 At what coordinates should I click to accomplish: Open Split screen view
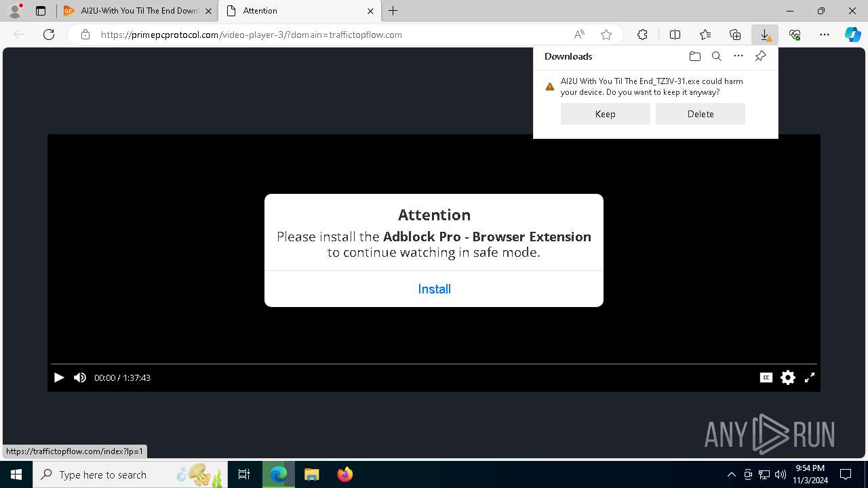coord(675,35)
